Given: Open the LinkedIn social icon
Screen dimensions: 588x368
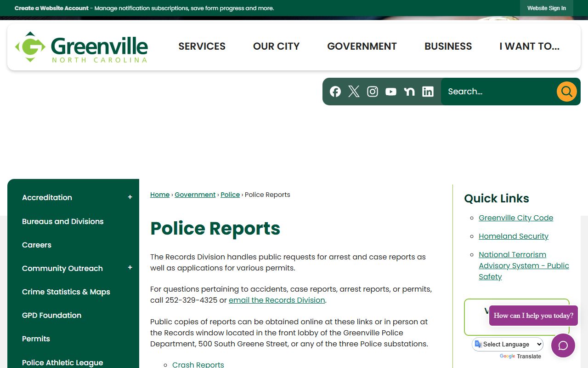Looking at the screenshot, I should point(428,92).
